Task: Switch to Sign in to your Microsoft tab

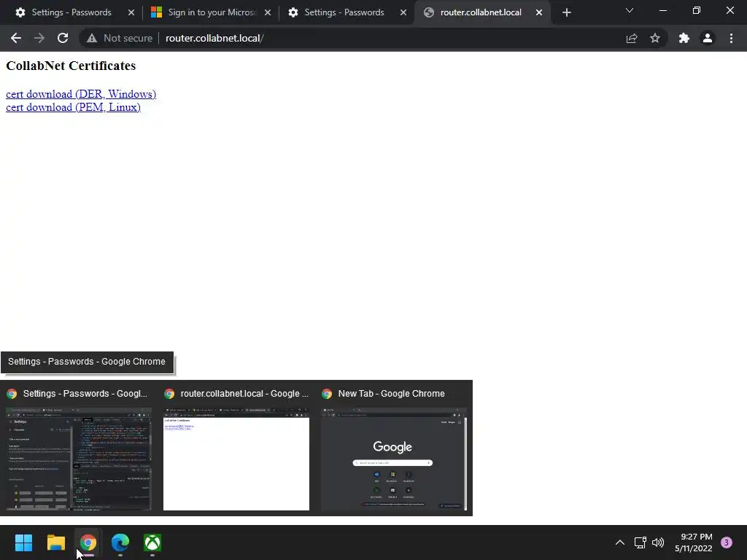Action: click(211, 12)
